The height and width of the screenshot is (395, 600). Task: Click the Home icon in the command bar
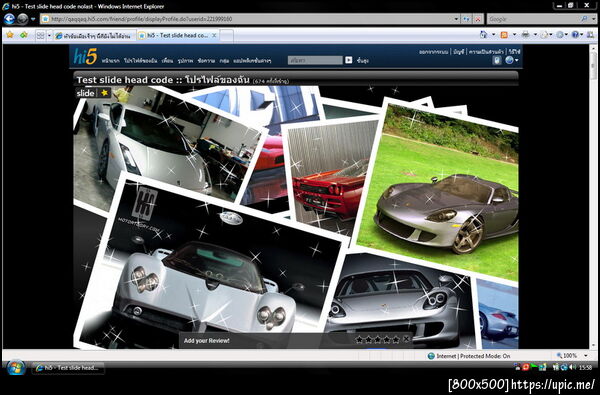pos(484,34)
